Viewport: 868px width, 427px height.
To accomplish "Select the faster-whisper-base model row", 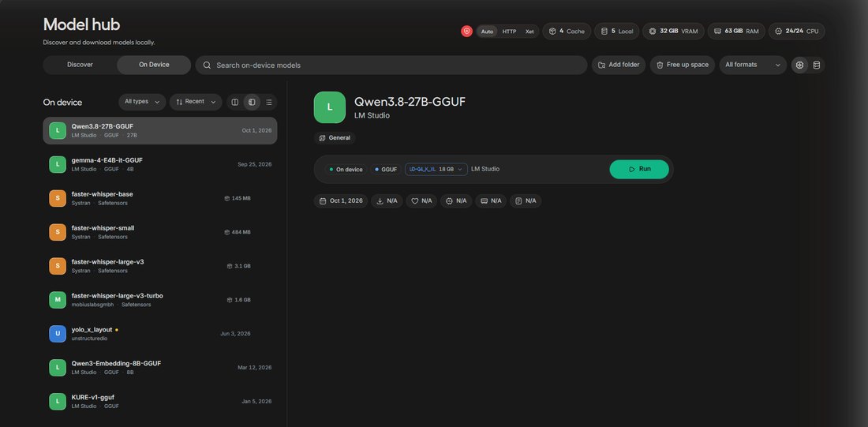I will [160, 198].
